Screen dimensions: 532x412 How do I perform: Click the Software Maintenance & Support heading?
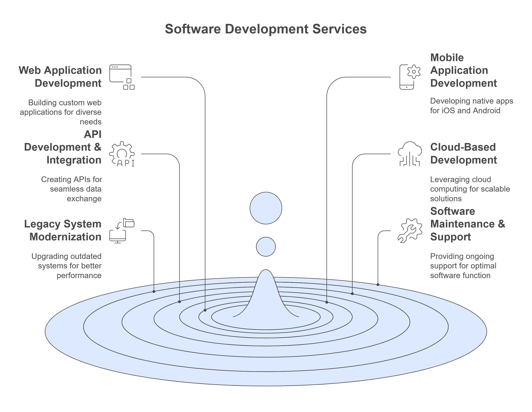pyautogui.click(x=467, y=224)
